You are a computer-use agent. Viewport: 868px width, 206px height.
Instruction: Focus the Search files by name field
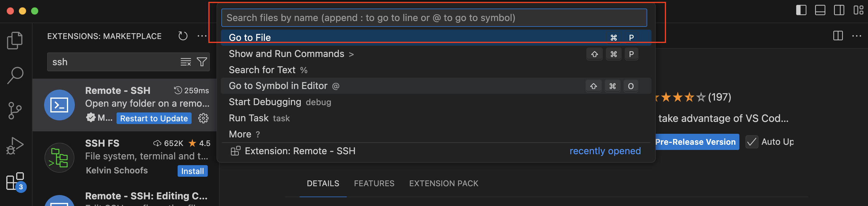(434, 18)
